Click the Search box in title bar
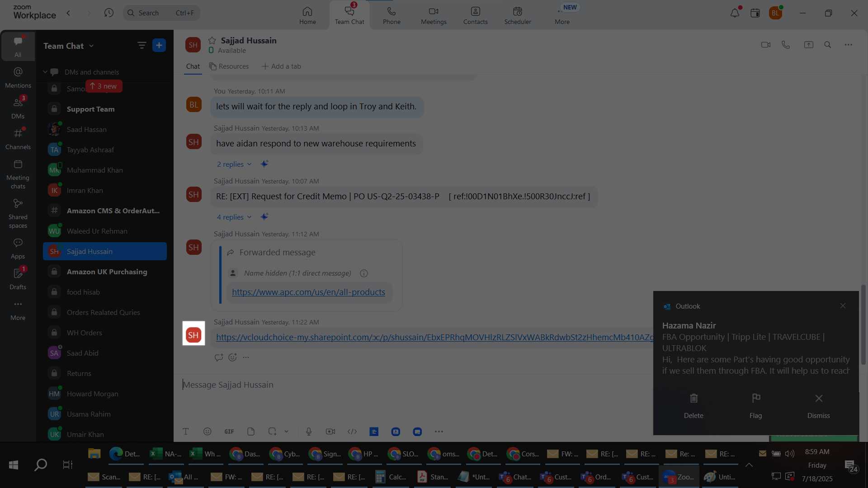The width and height of the screenshot is (868, 488). tap(161, 13)
